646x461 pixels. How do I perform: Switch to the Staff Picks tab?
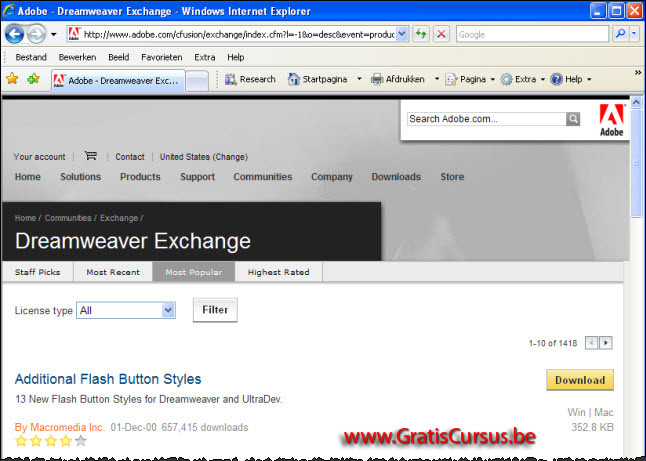(x=37, y=272)
